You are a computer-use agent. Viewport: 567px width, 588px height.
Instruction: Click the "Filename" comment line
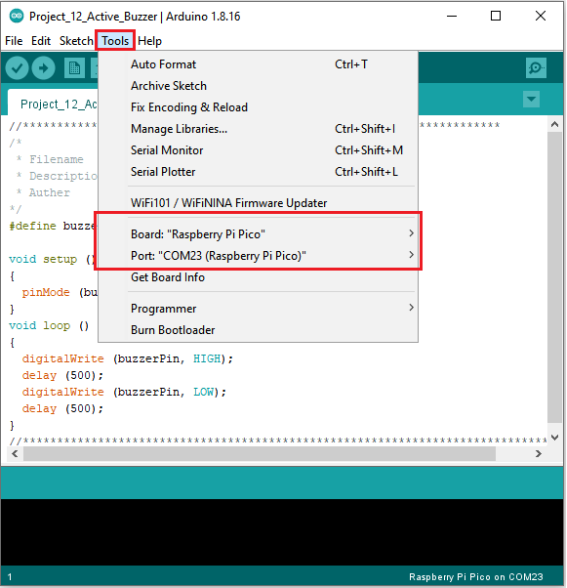(50, 159)
